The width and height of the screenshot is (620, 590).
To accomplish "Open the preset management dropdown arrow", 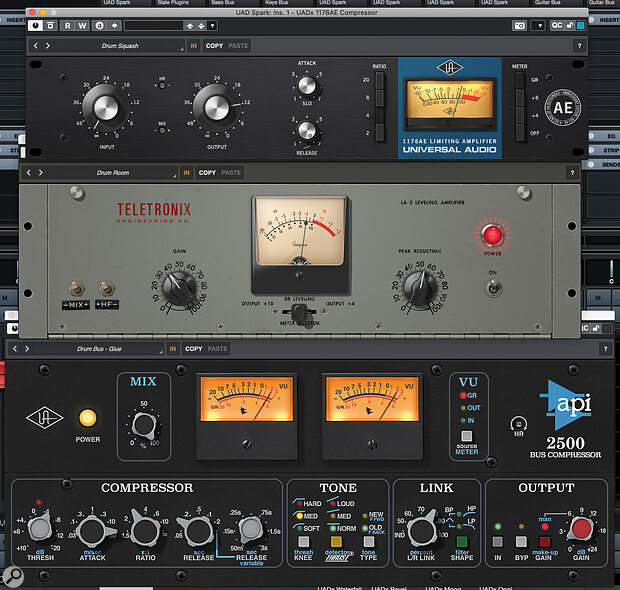I will coord(213,26).
